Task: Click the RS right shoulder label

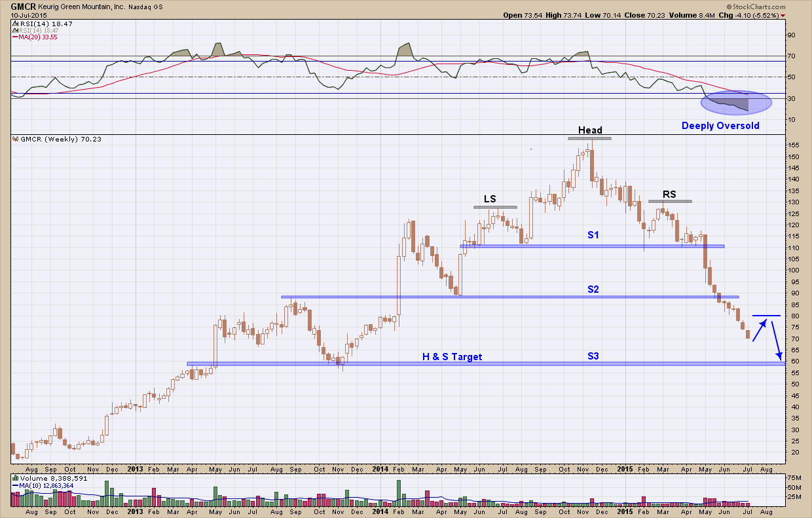Action: 669,194
